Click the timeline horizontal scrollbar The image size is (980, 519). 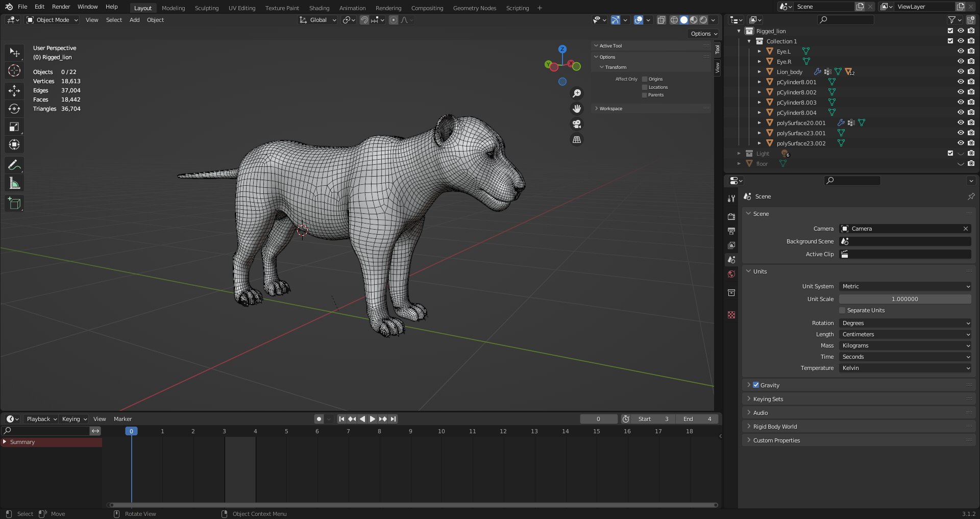pyautogui.click(x=413, y=505)
